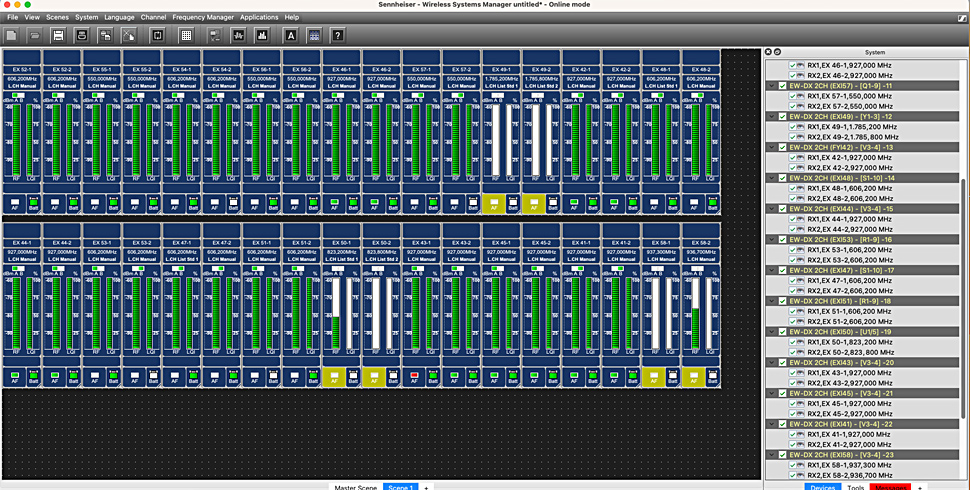Open the red Messages tab

890,486
